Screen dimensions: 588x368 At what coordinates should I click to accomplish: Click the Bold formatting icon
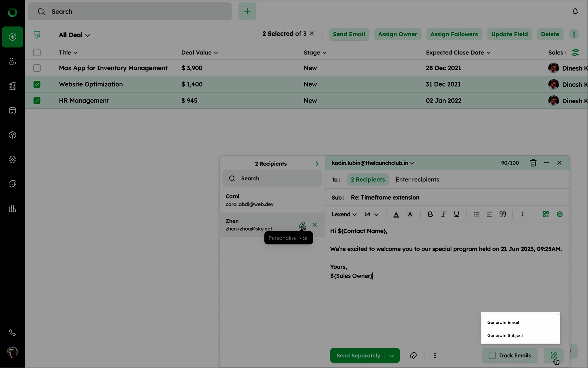coord(430,214)
